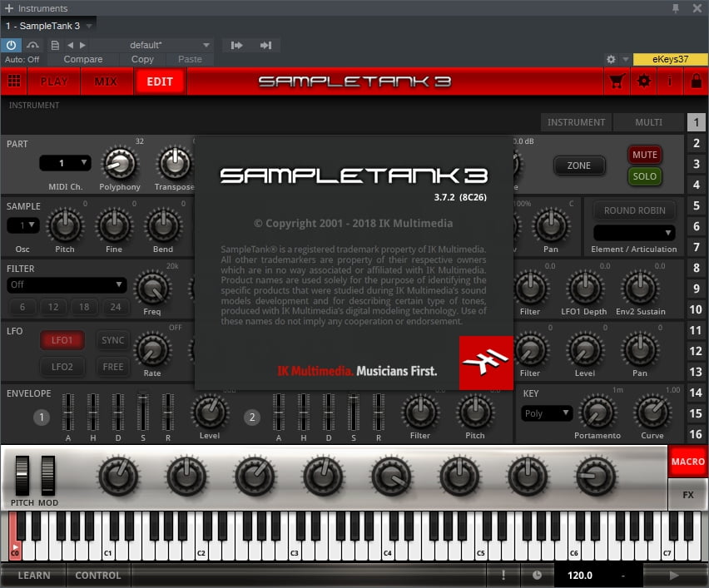Screen dimensions: 709x588
Task: Toggle the plugin power bypass button
Action: pos(11,45)
